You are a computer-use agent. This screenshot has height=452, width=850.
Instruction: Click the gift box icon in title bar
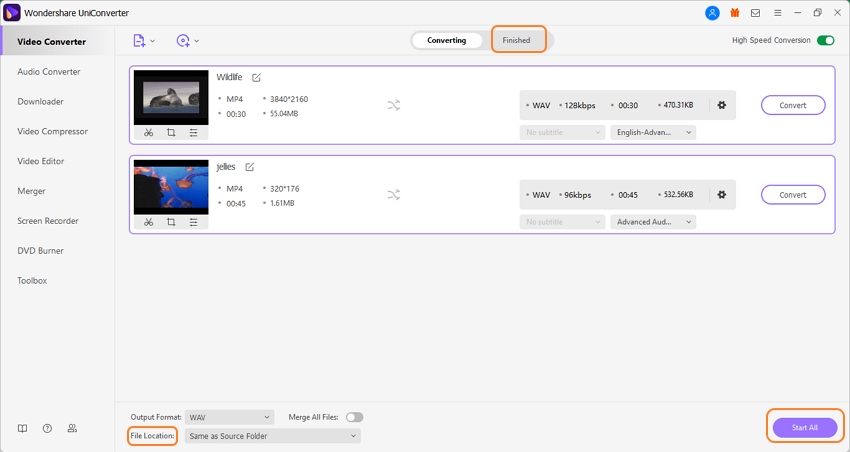click(x=735, y=13)
